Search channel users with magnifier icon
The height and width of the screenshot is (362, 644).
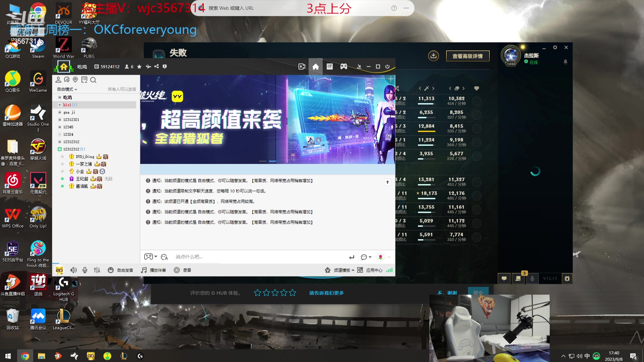(x=93, y=80)
